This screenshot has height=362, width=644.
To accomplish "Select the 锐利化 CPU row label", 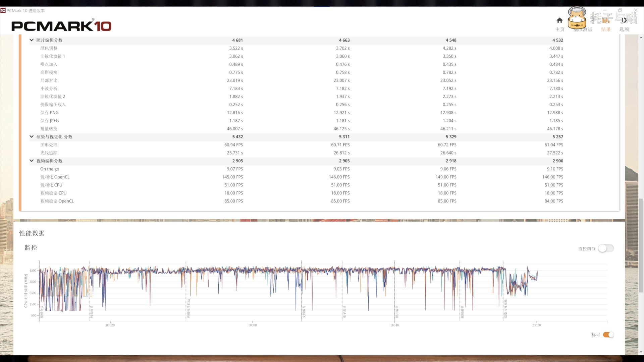I will (51, 185).
